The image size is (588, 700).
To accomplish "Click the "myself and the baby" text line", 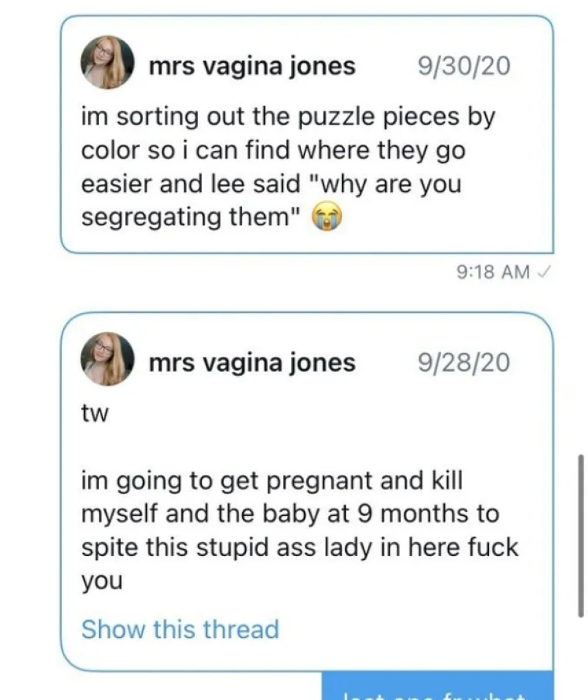I will pos(290,514).
